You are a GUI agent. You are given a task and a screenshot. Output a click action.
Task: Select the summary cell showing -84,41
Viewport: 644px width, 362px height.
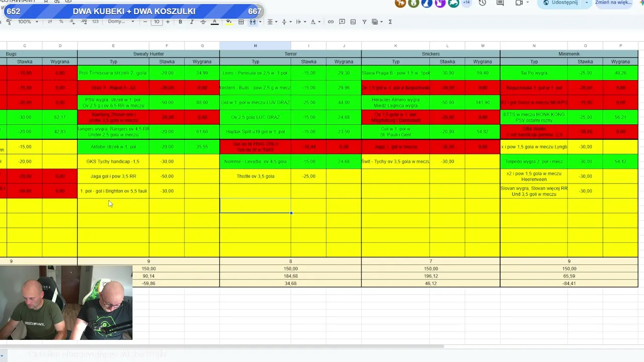click(x=569, y=284)
